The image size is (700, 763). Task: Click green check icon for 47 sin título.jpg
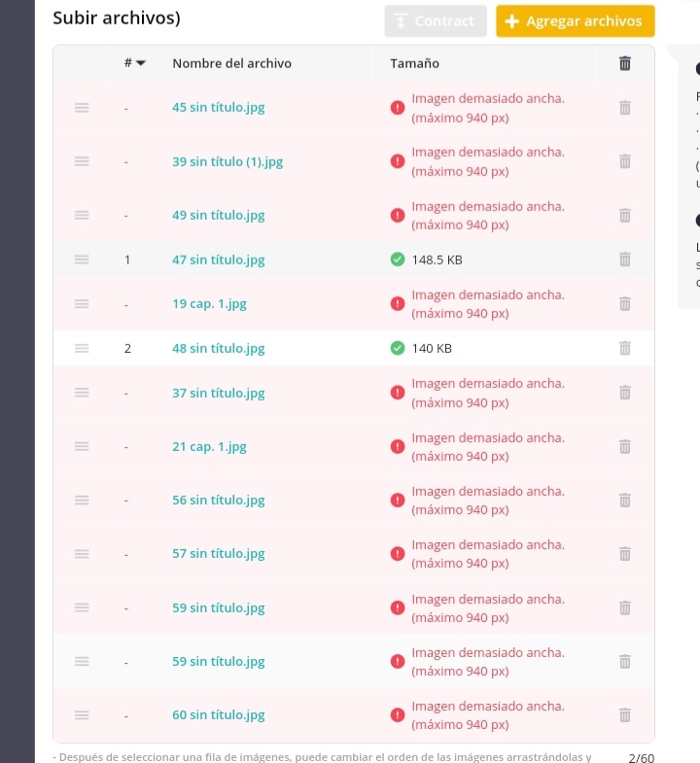tap(397, 260)
